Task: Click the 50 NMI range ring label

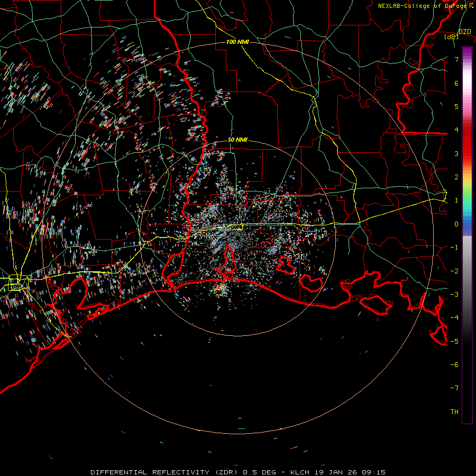Action: [x=237, y=140]
